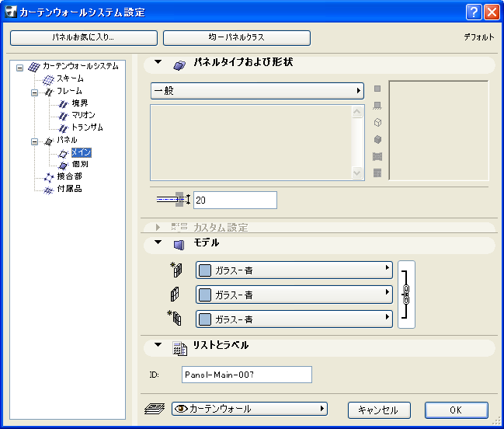Select shaded 3D preview icon

click(x=377, y=140)
